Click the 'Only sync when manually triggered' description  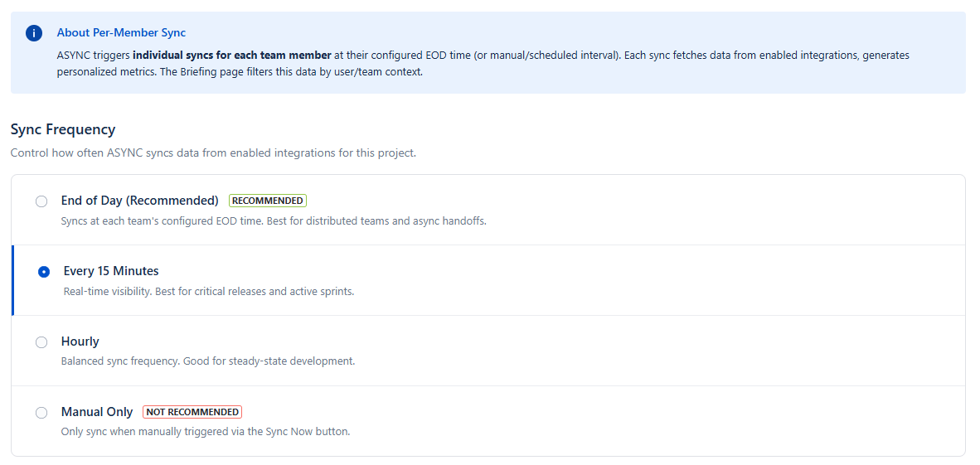coord(206,432)
